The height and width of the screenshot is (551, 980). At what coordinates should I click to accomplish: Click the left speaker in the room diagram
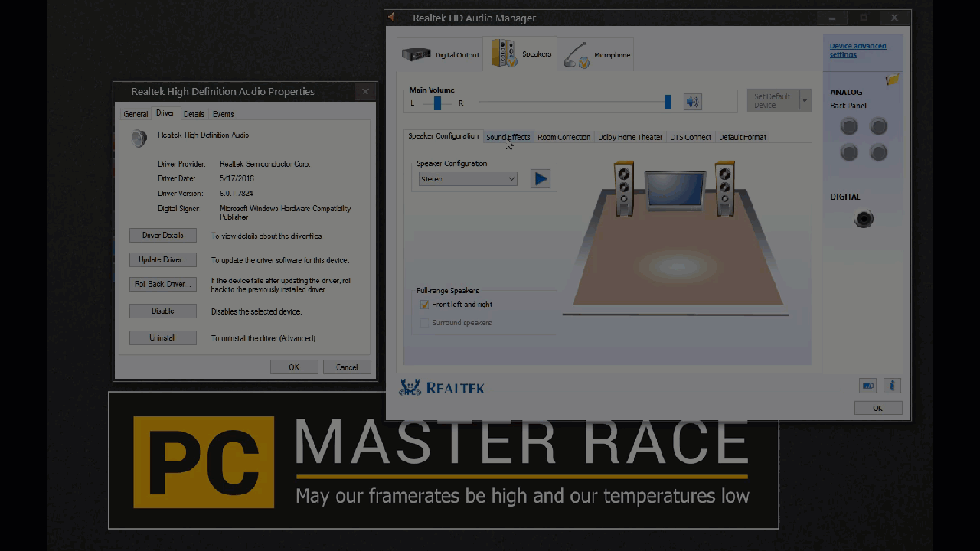[623, 187]
